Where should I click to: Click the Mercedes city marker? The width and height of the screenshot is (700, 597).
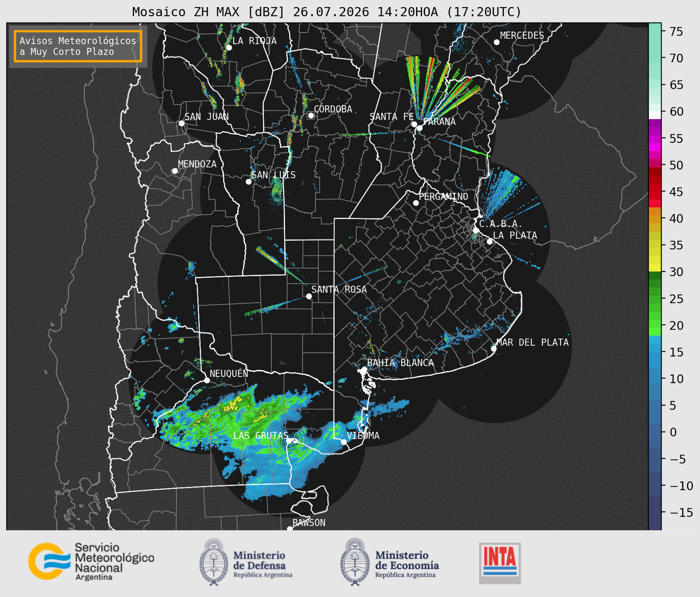coord(497,42)
